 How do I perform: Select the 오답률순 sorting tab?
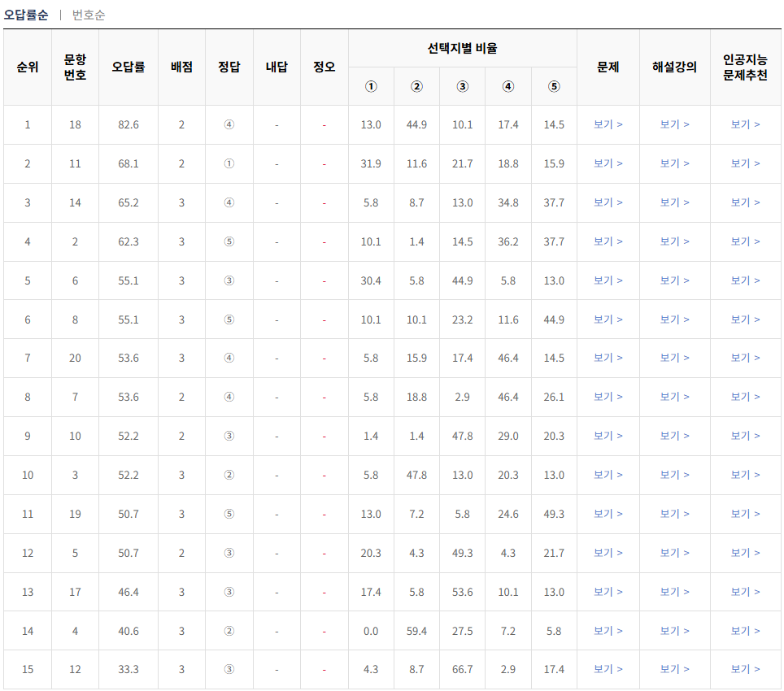(x=30, y=14)
